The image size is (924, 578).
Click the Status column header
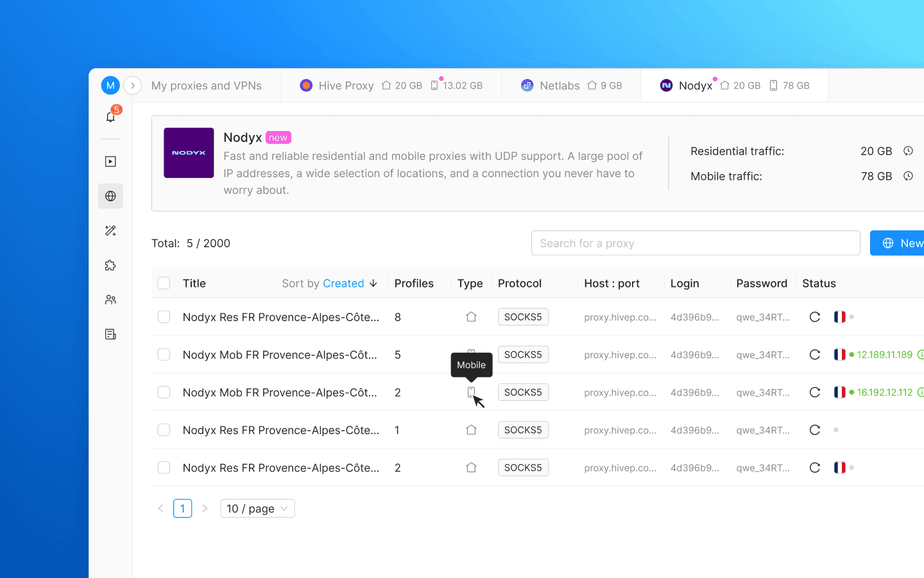pos(819,283)
